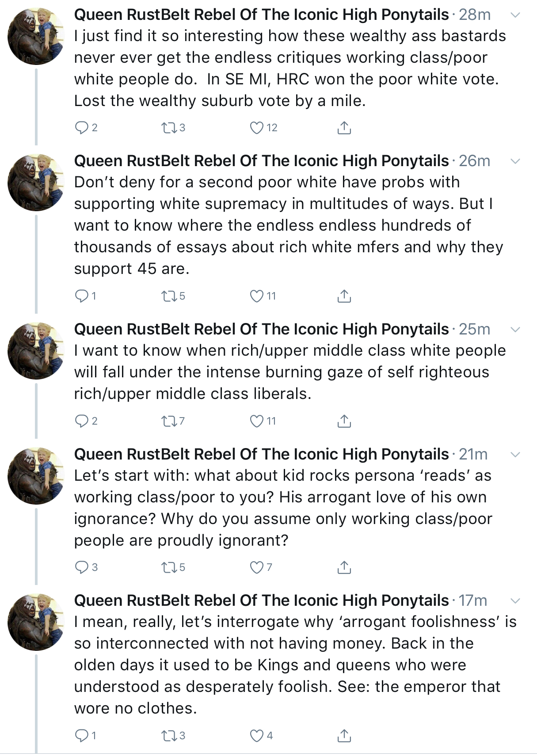
Task: Open the 17m timestamp link
Action: tap(473, 600)
